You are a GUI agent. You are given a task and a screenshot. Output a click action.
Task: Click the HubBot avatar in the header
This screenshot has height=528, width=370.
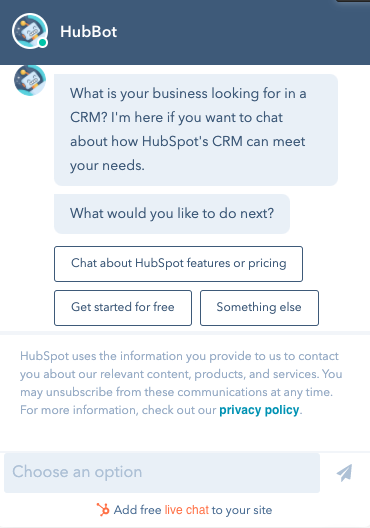[30, 31]
